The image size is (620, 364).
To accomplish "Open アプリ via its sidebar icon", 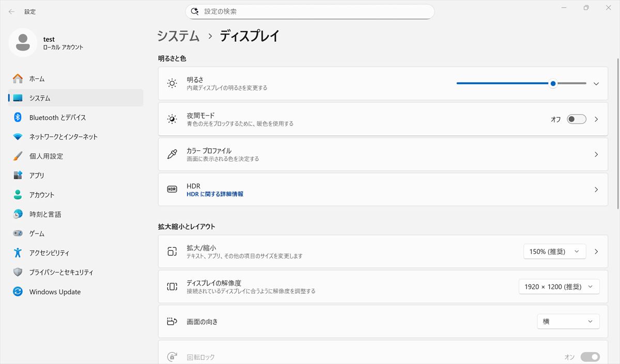I will tap(18, 176).
